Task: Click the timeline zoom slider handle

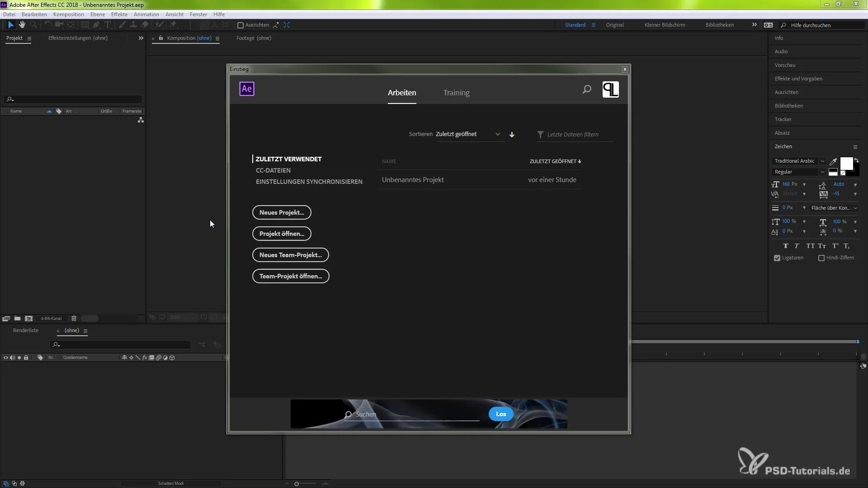Action: (x=297, y=484)
